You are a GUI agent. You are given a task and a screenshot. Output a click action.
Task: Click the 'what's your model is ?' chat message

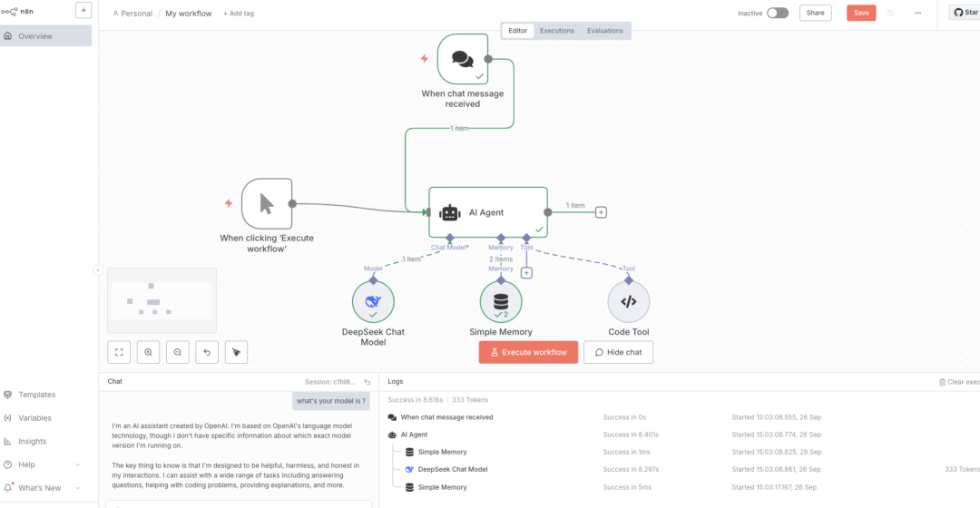tap(331, 401)
